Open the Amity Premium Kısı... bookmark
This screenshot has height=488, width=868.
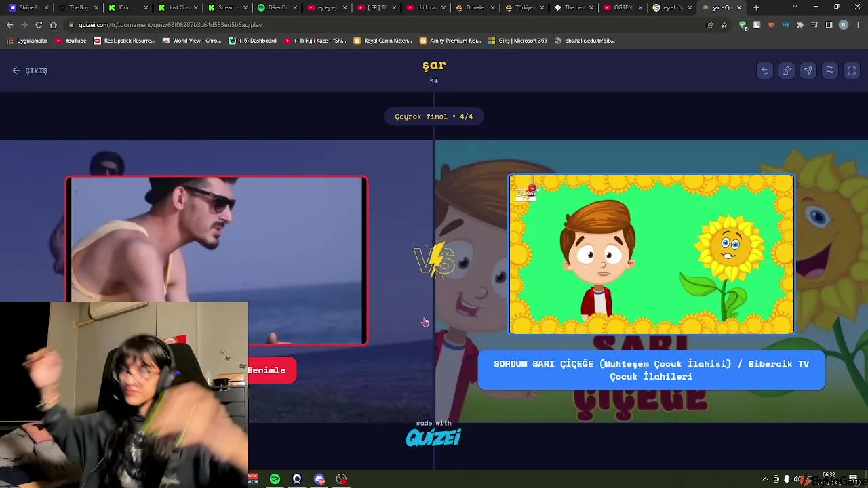point(450,41)
